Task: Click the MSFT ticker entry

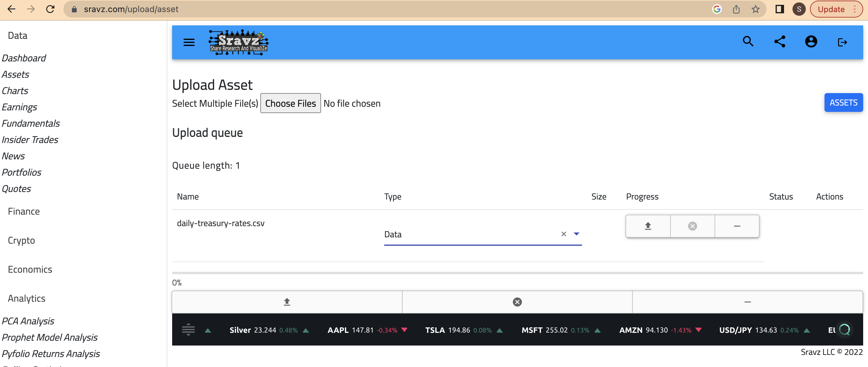Action: click(x=561, y=330)
